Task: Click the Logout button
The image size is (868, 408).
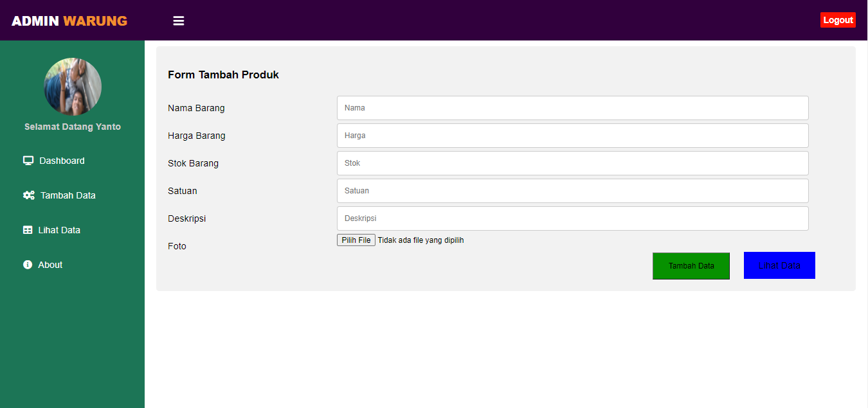Action: [838, 19]
